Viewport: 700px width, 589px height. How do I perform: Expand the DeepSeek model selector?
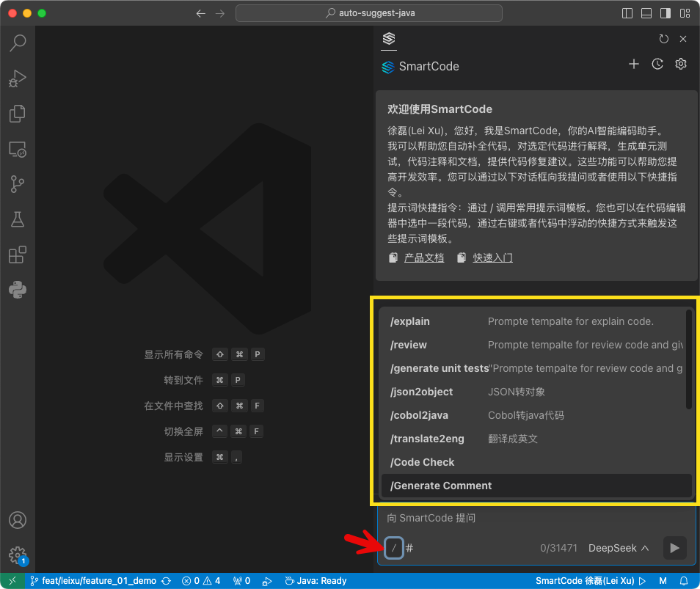click(x=619, y=548)
